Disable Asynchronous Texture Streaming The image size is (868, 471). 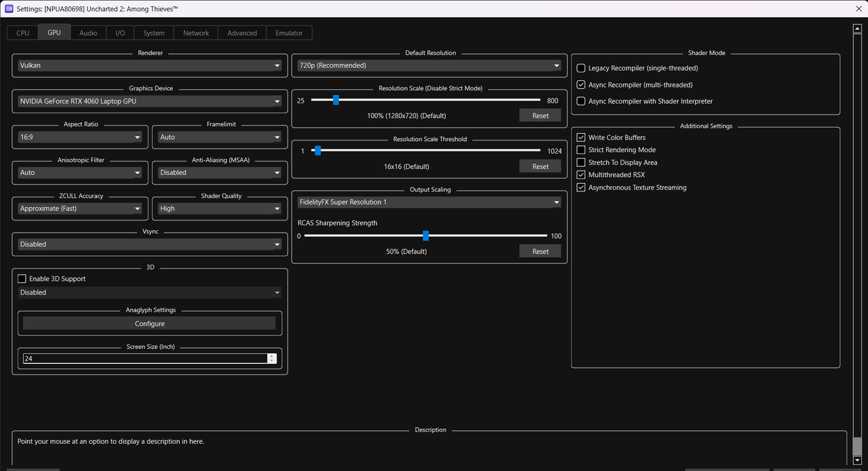click(x=580, y=187)
